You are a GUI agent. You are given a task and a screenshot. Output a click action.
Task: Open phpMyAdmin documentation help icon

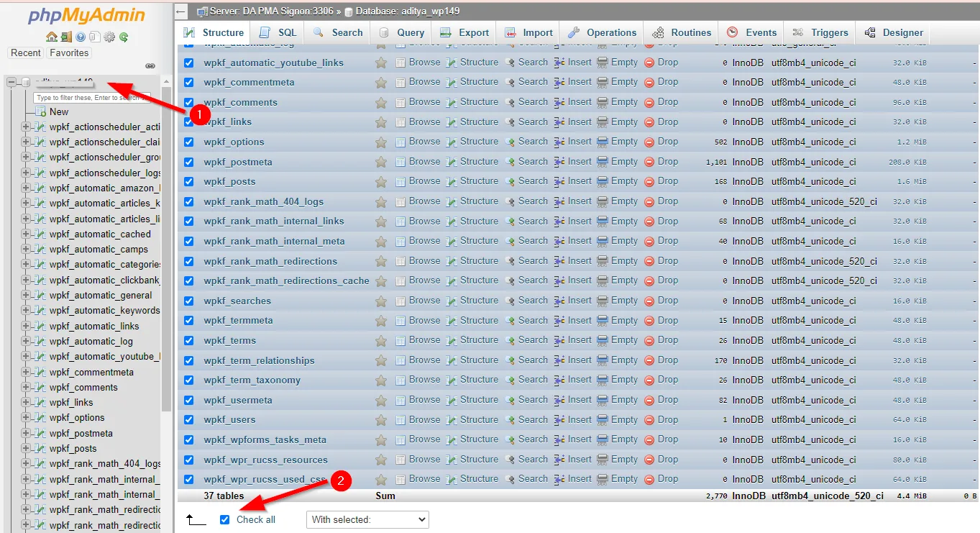81,37
